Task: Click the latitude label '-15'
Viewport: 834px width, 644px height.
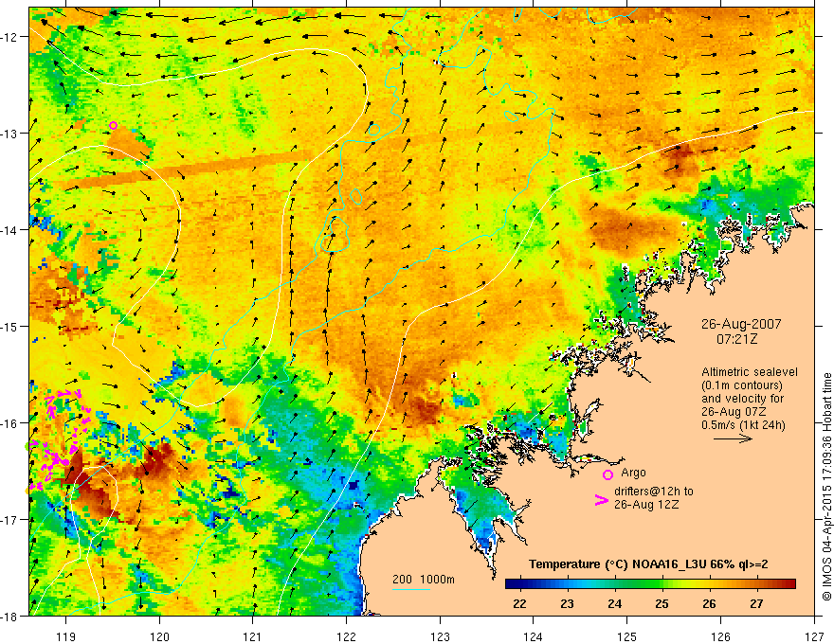Action: (x=10, y=326)
